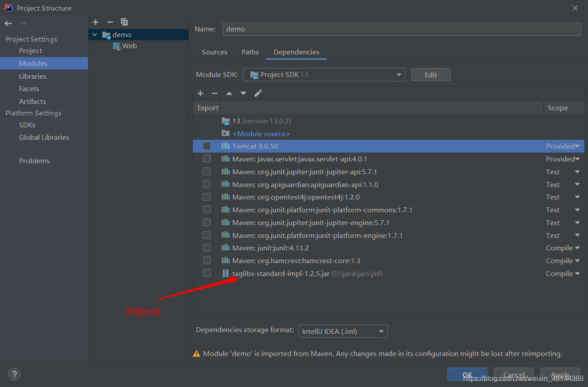The width and height of the screenshot is (588, 387).
Task: Select the opentest4j:1.2.0 dependency row
Action: (388, 197)
